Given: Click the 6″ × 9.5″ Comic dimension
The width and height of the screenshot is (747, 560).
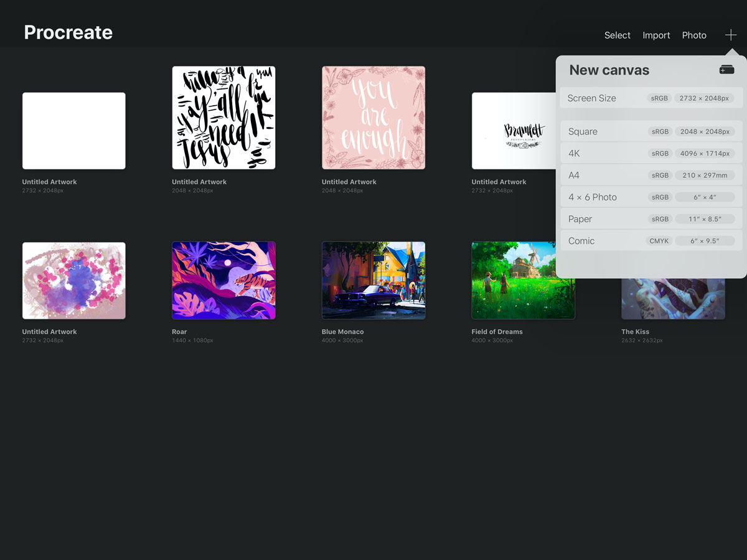Looking at the screenshot, I should coord(705,241).
